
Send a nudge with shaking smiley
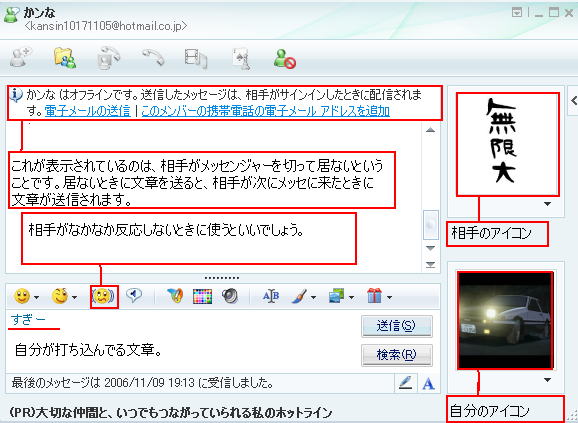(x=104, y=296)
